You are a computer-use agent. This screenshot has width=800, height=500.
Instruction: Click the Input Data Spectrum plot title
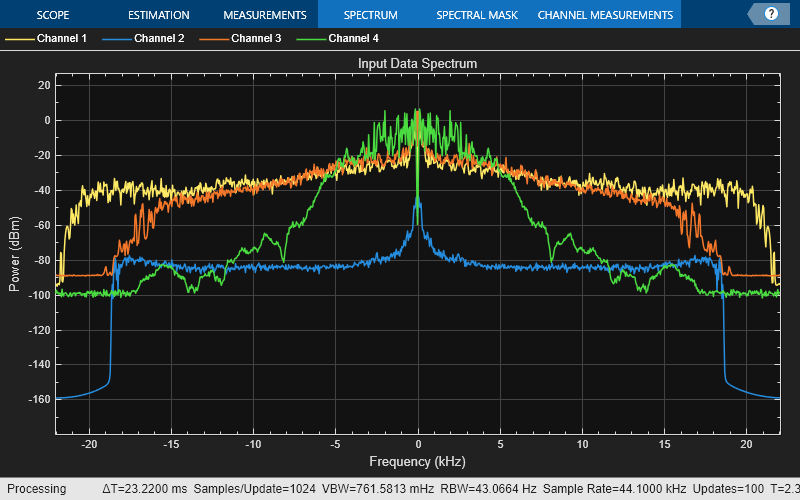pyautogui.click(x=418, y=63)
